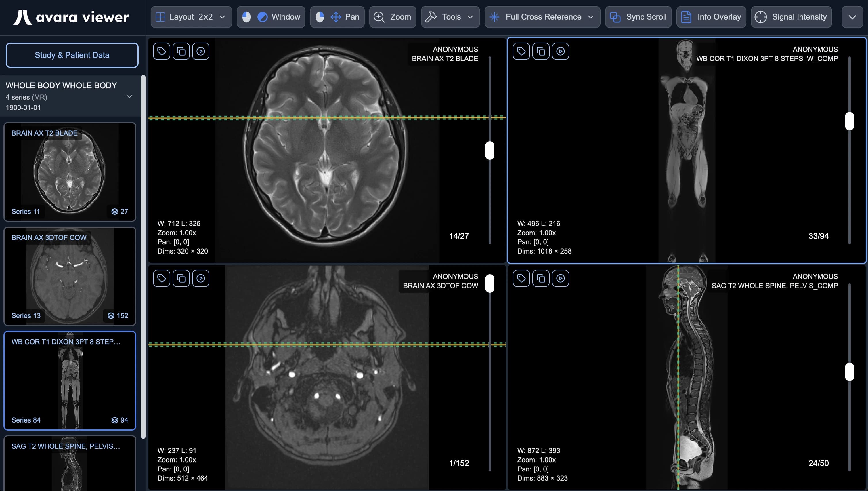Open Study & Patient Data
Image resolution: width=868 pixels, height=491 pixels.
click(x=72, y=55)
